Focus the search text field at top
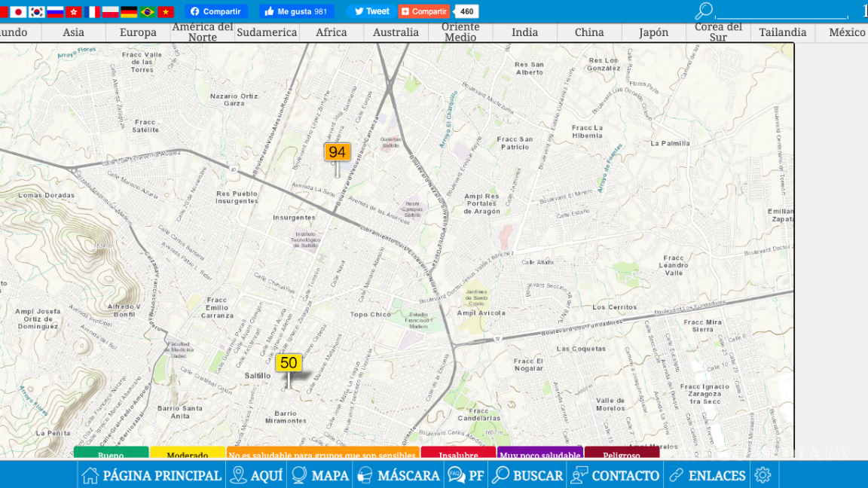The width and height of the screenshot is (868, 488). coord(781,11)
